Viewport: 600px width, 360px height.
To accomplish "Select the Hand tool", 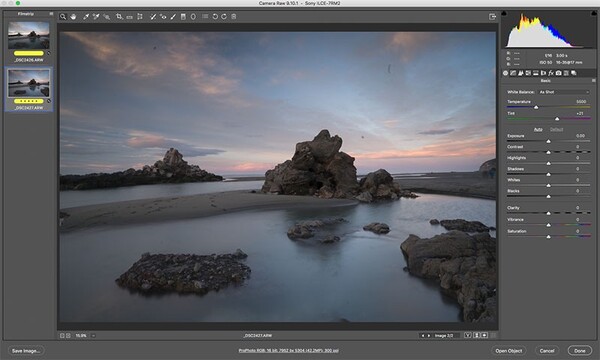I will pyautogui.click(x=73, y=17).
